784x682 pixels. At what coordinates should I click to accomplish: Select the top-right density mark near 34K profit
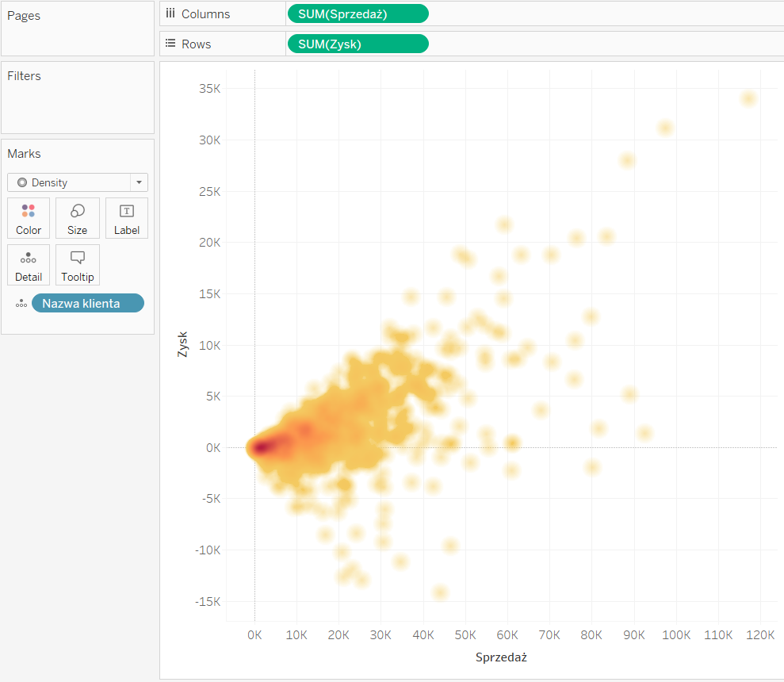748,98
